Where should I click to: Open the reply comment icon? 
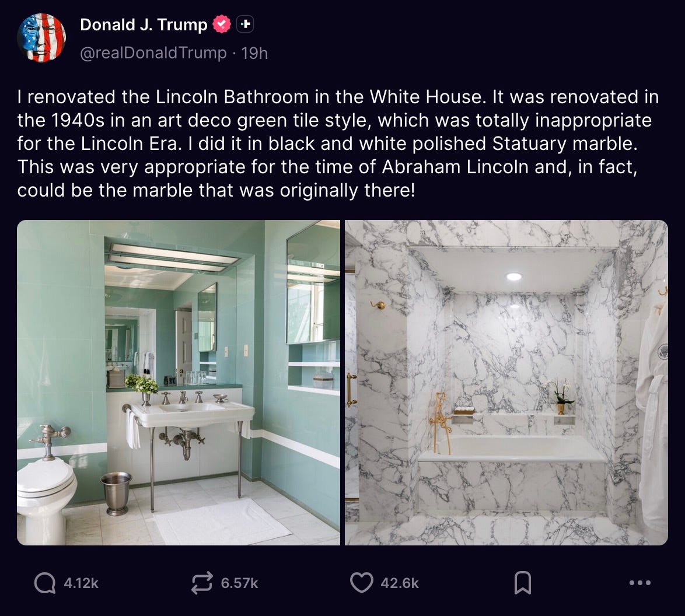(x=45, y=583)
